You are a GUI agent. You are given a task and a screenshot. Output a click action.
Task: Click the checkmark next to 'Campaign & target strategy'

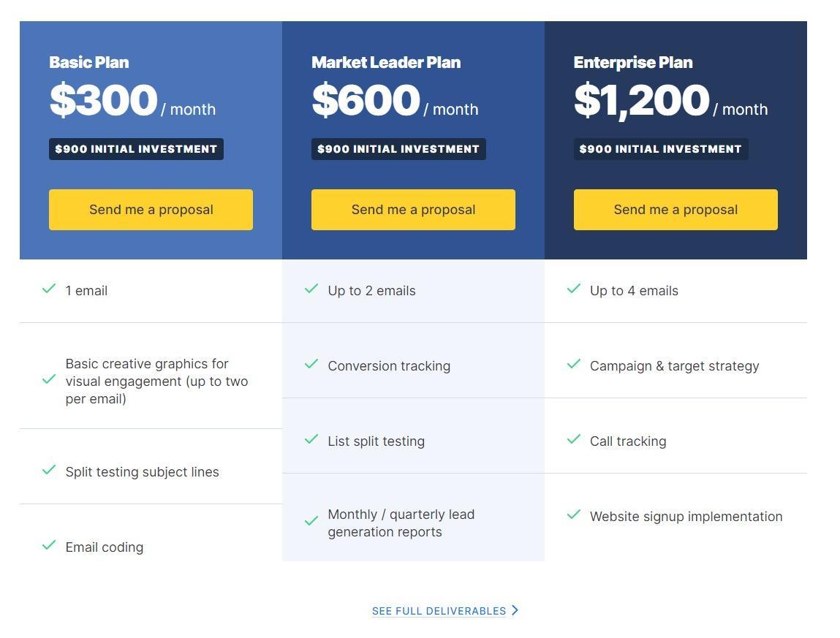pyautogui.click(x=574, y=364)
